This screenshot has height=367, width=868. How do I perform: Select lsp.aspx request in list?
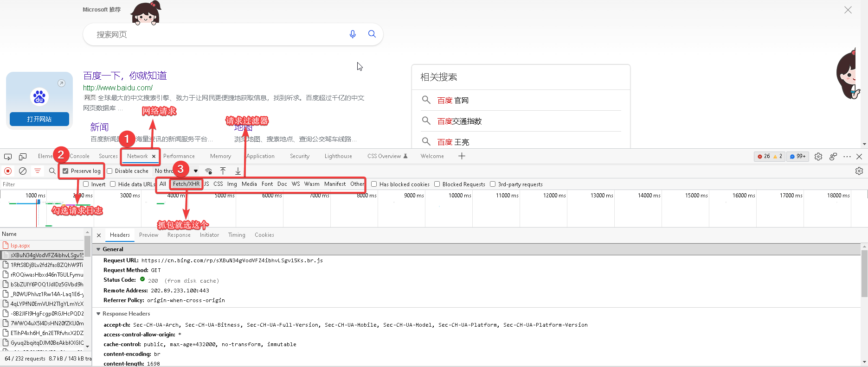click(42, 246)
